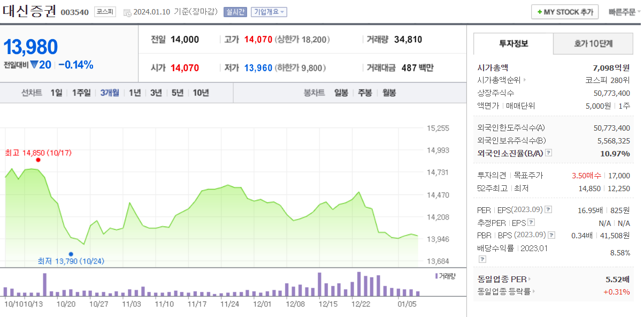Click the 최고 14,850 (10/17) chart label
The width and height of the screenshot is (644, 317).
(38, 153)
